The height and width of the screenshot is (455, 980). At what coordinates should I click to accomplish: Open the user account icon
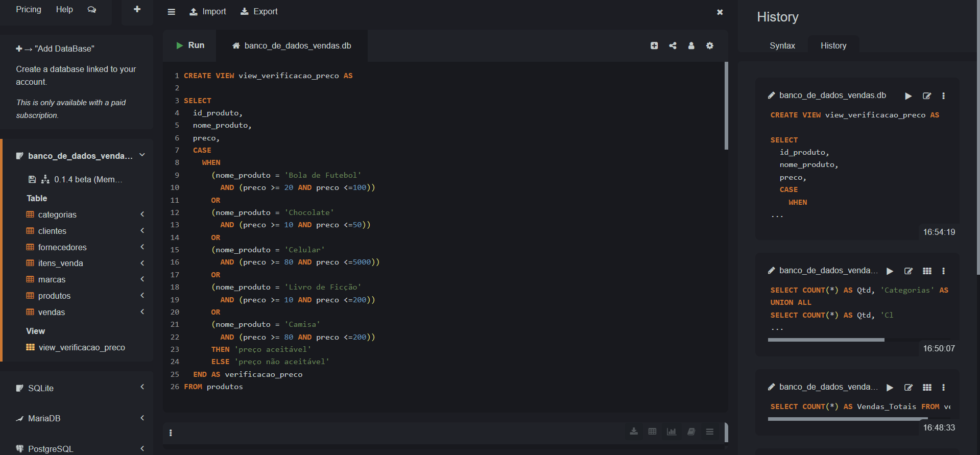[x=691, y=45]
